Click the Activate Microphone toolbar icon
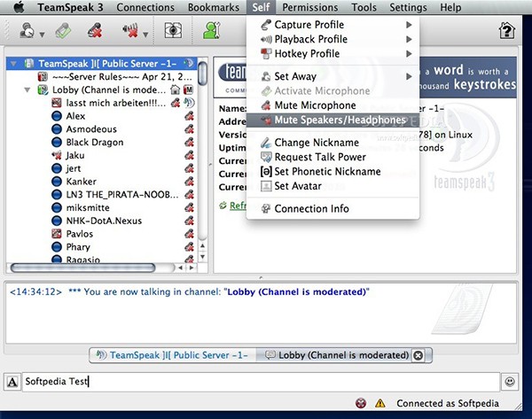This screenshot has width=532, height=419. (x=64, y=30)
